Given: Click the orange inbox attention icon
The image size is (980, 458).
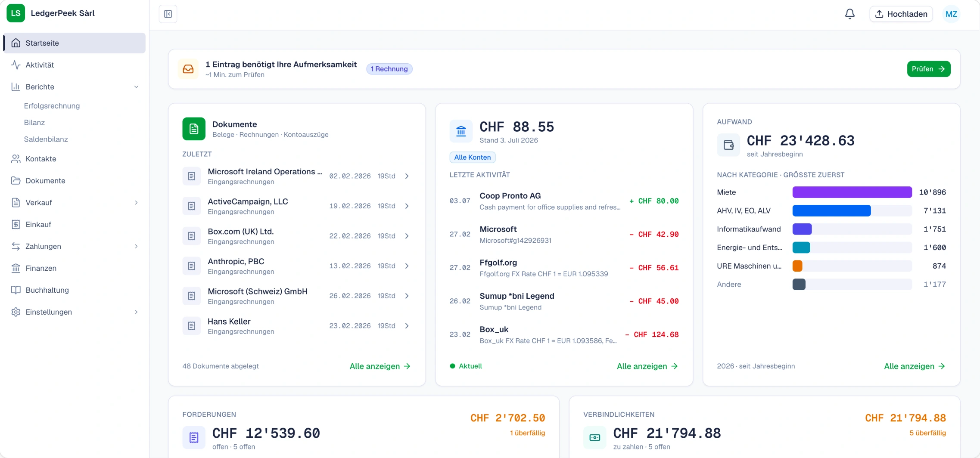Looking at the screenshot, I should coord(188,69).
